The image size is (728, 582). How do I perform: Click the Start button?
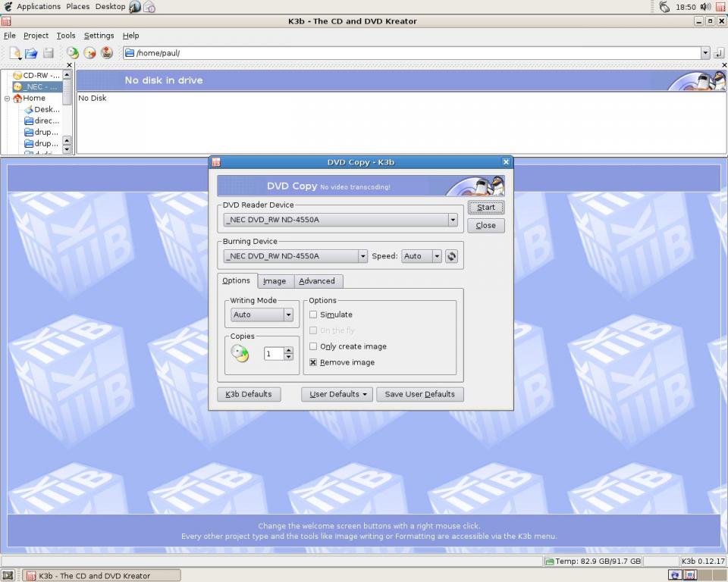tap(485, 208)
